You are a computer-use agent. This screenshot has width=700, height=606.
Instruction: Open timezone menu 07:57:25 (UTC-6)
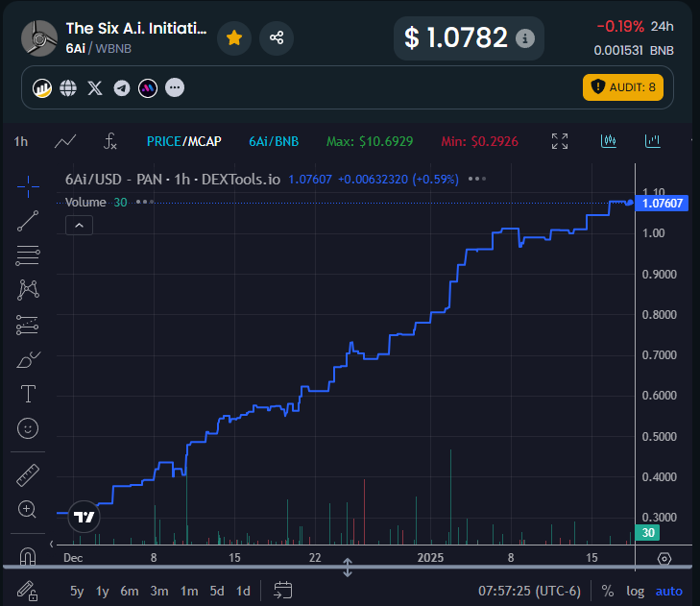[529, 592]
